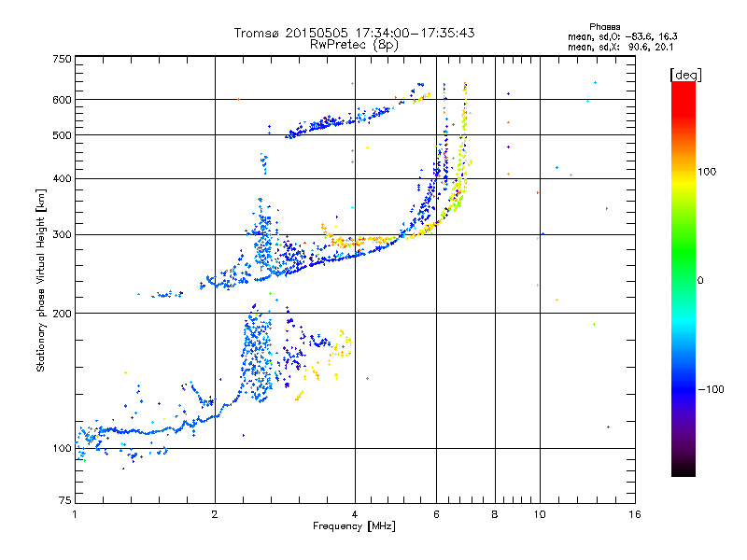Click x-axis tick label '6'
The width and height of the screenshot is (747, 560).
tap(436, 514)
